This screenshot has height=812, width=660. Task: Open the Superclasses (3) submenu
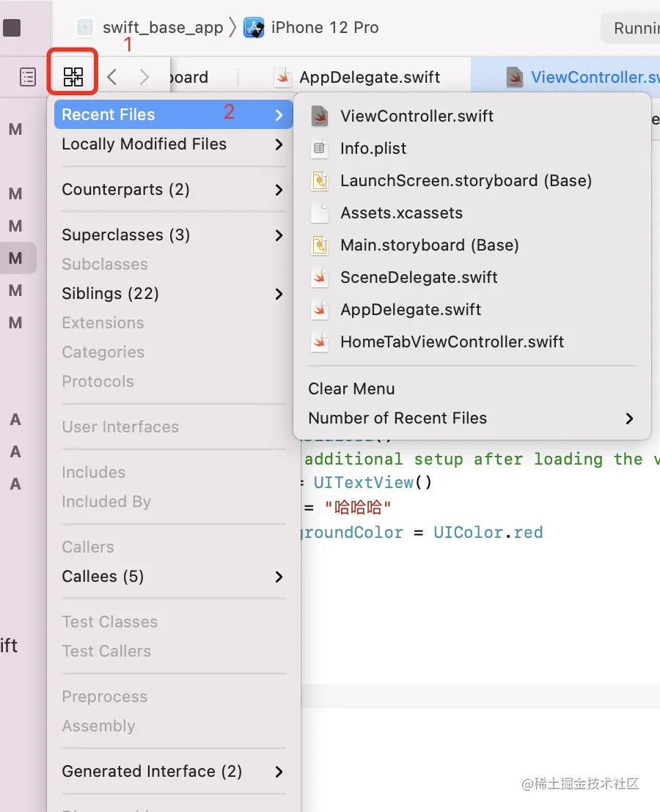pos(174,235)
